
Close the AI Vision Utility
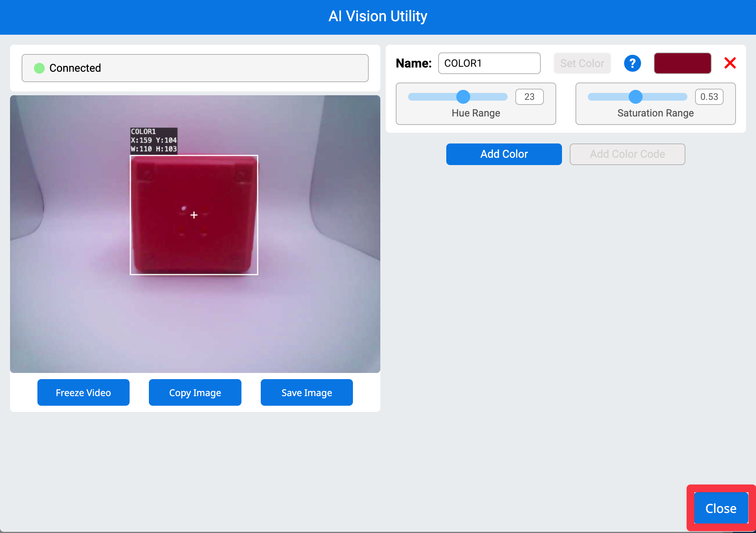click(721, 508)
